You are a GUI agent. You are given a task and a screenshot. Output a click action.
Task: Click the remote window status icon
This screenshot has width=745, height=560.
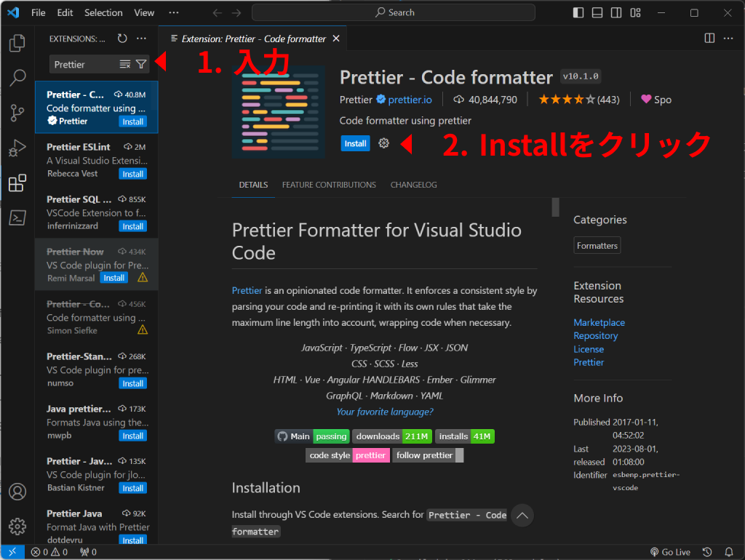(x=13, y=552)
